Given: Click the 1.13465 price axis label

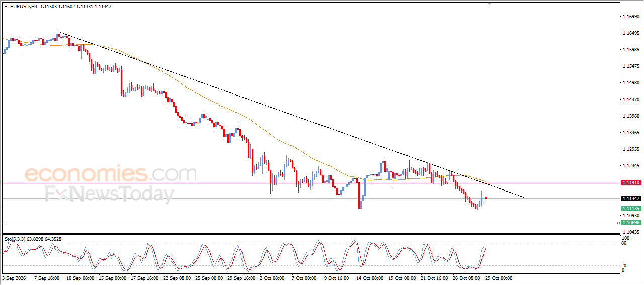Looking at the screenshot, I should pyautogui.click(x=630, y=133).
